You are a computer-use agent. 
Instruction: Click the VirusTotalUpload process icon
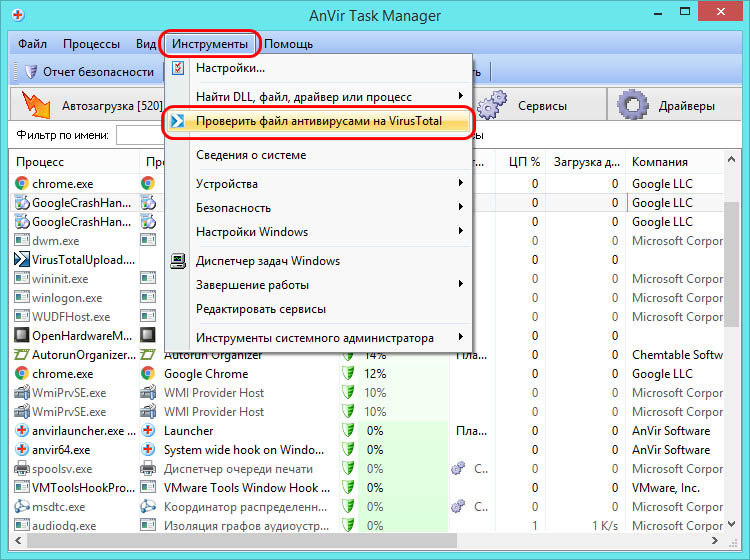22,260
